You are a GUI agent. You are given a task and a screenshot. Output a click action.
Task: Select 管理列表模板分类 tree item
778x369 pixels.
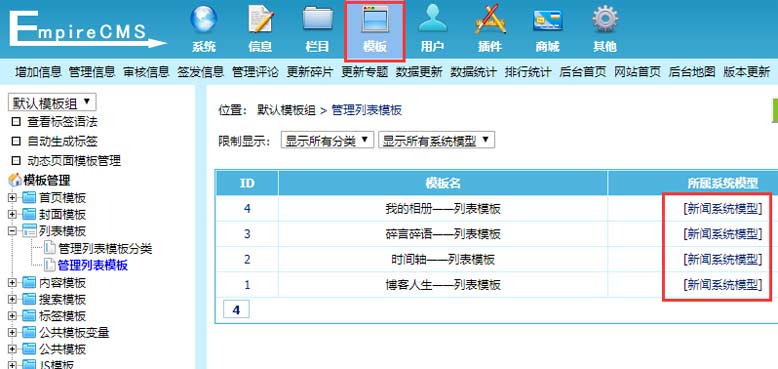tap(105, 248)
